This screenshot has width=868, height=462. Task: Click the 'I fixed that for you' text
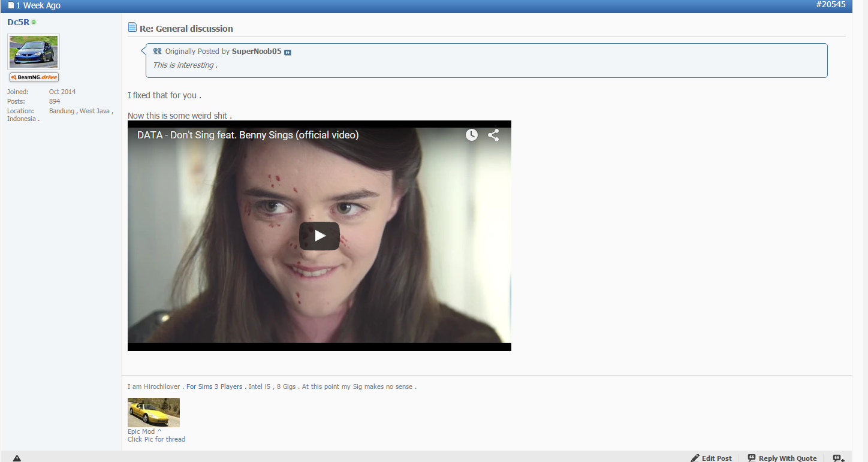tap(164, 95)
